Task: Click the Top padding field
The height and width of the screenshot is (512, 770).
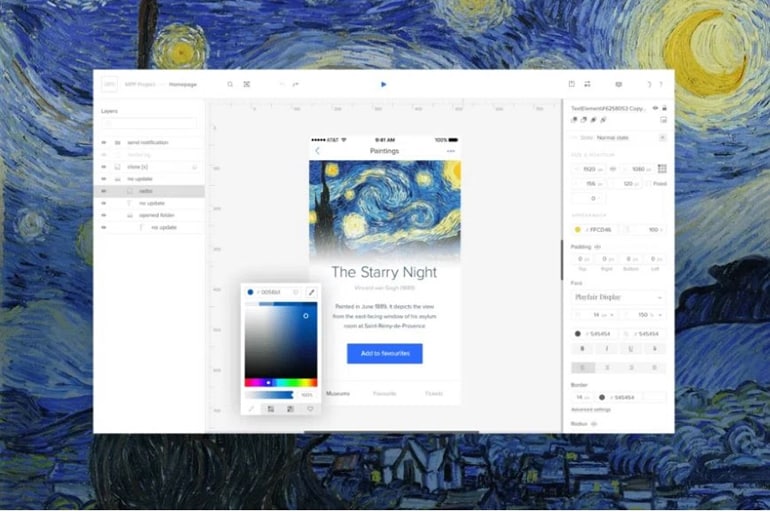Action: coord(582,259)
